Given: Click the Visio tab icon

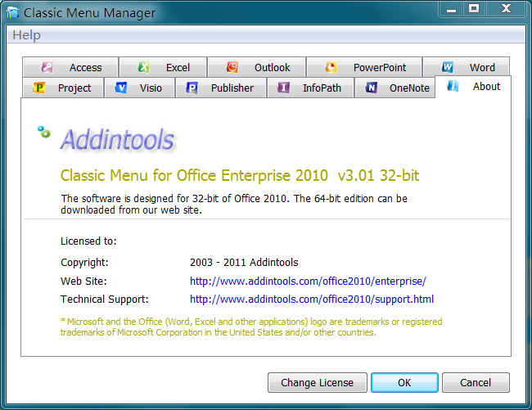Looking at the screenshot, I should pos(121,88).
